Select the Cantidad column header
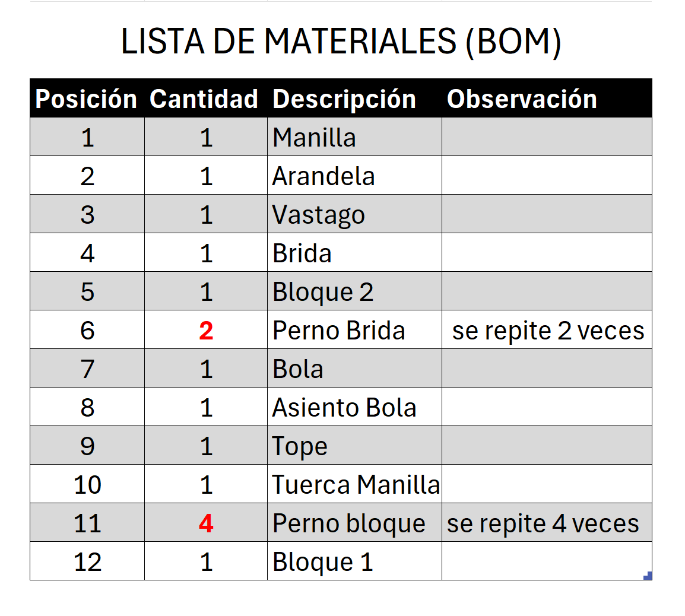The height and width of the screenshot is (616, 685). [204, 99]
